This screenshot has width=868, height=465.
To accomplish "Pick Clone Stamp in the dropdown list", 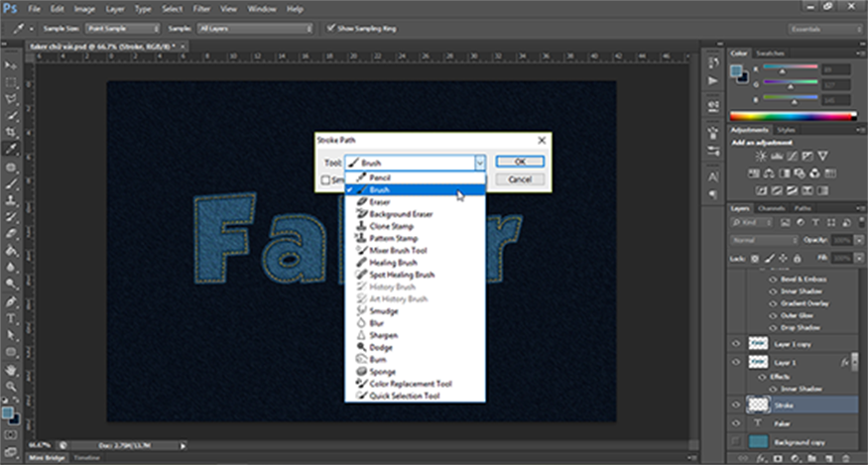I will coord(393,226).
